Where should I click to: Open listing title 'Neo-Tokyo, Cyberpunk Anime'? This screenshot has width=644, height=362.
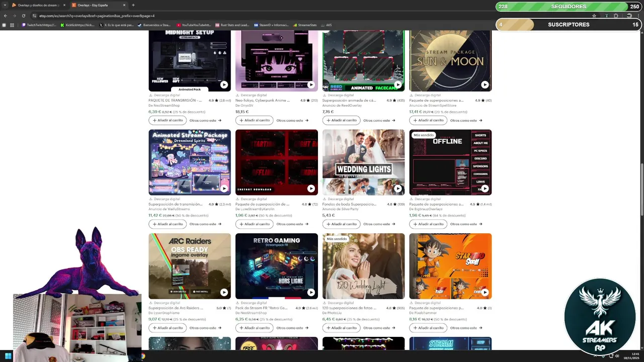click(262, 100)
